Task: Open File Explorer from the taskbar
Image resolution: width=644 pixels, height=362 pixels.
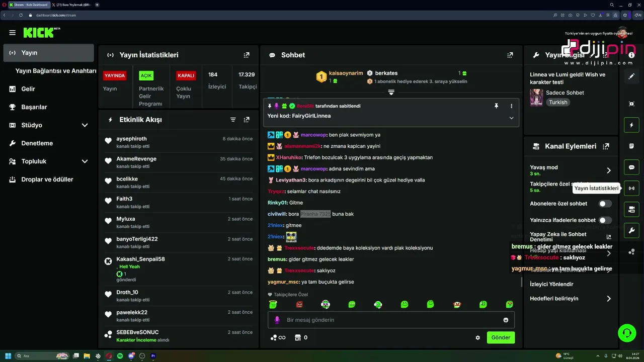Action: [x=87, y=356]
